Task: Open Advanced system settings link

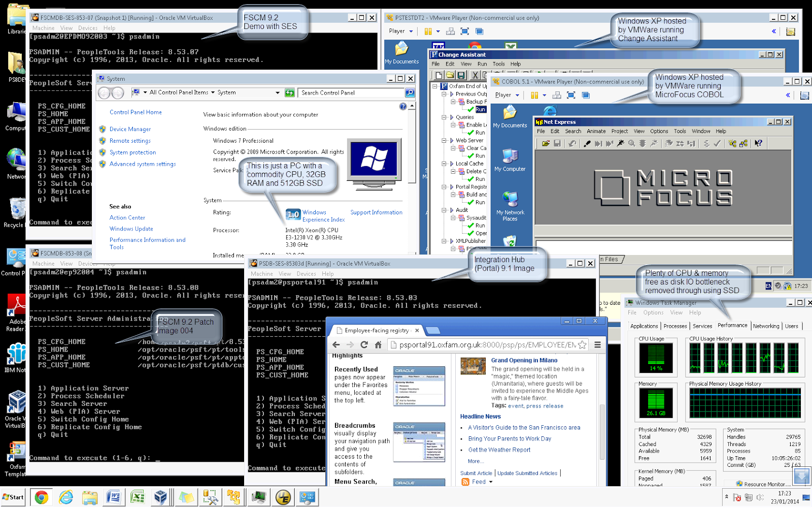Action: tap(143, 164)
